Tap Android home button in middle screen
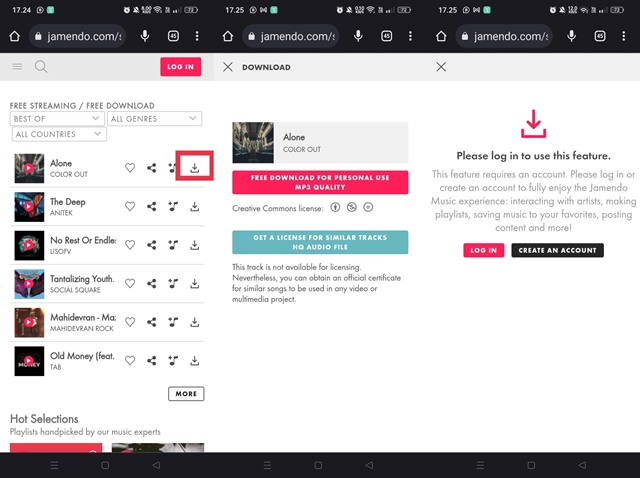The height and width of the screenshot is (478, 640). pos(318,465)
